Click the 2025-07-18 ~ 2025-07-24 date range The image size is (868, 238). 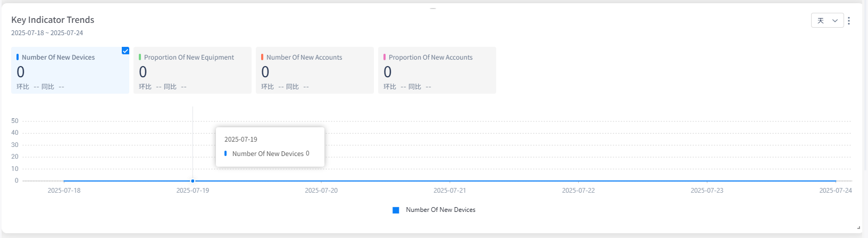47,33
